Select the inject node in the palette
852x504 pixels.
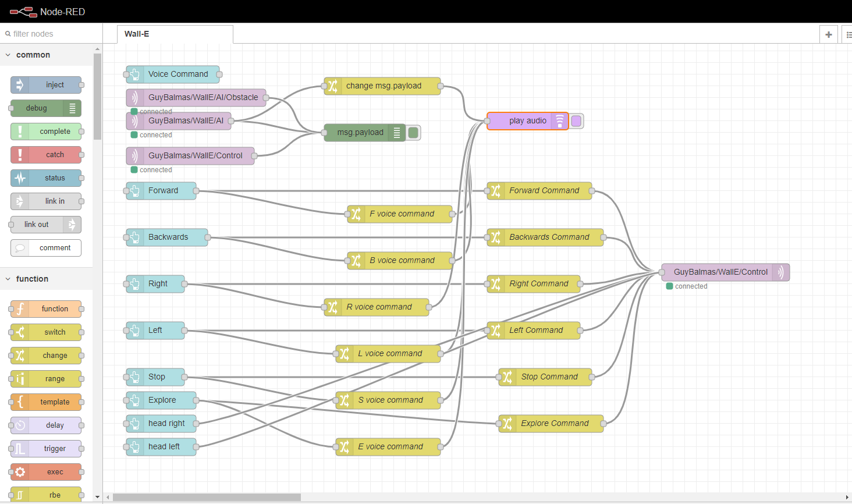point(46,85)
